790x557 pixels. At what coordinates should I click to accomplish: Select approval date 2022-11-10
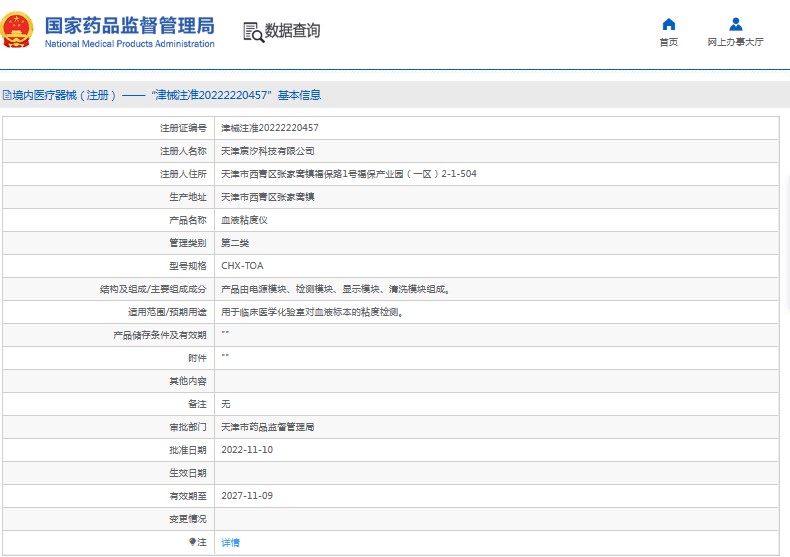click(247, 450)
